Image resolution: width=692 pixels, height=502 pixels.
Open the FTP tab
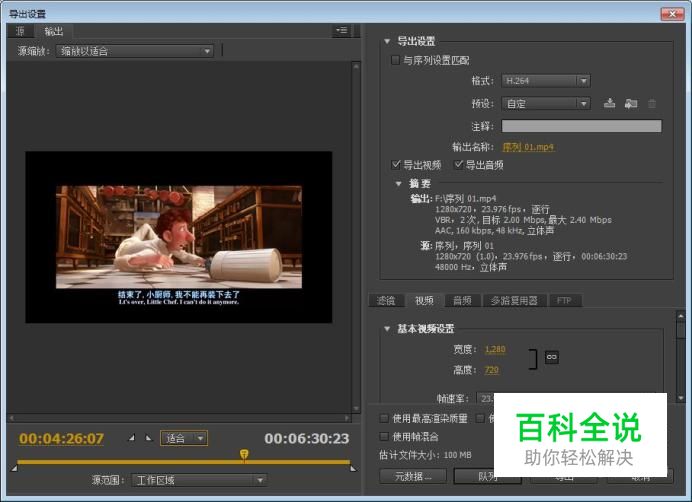(x=564, y=301)
